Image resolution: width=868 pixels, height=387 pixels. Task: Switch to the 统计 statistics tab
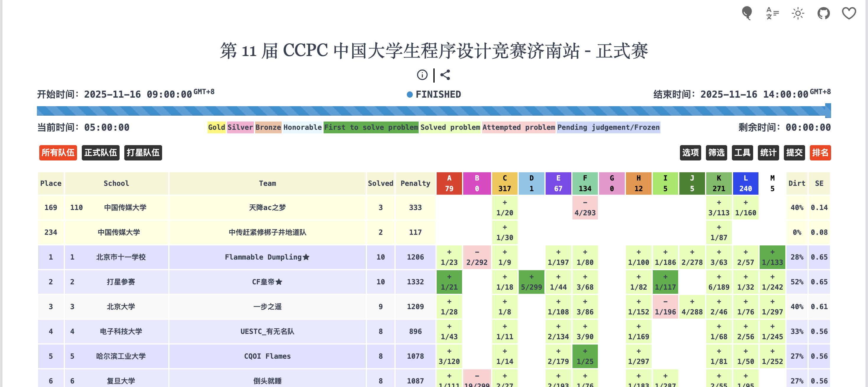click(768, 153)
